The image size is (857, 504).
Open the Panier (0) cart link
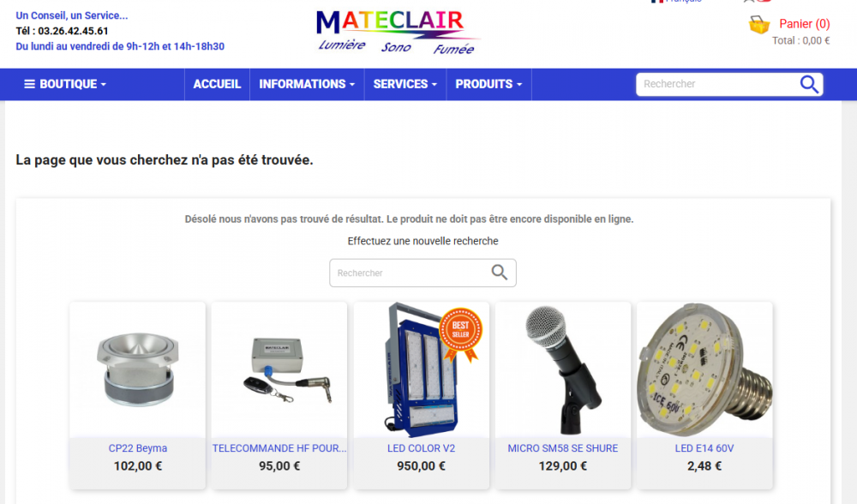(804, 23)
